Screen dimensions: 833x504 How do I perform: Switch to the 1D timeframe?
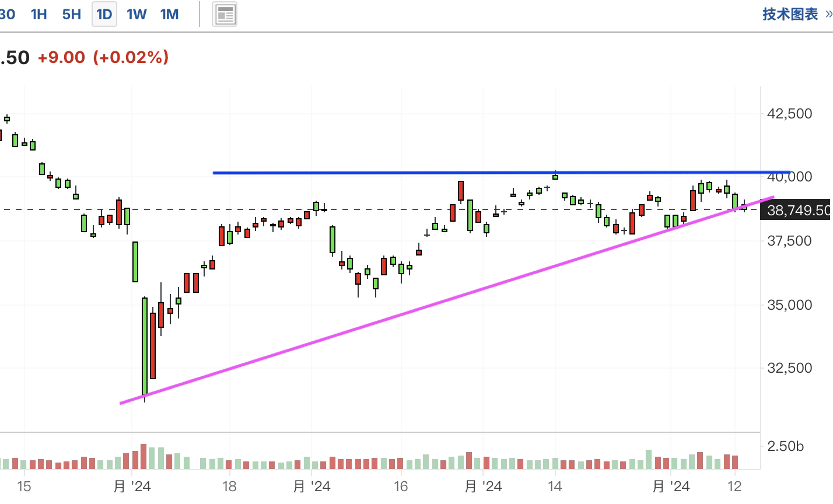104,14
